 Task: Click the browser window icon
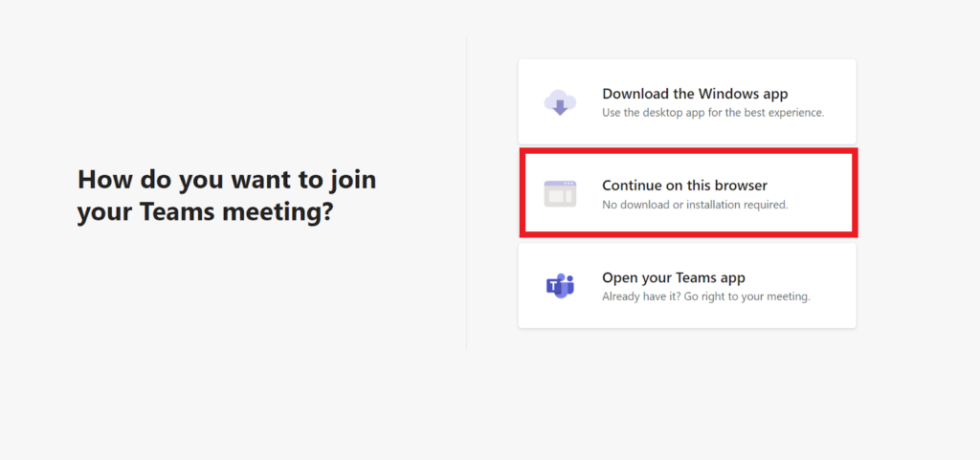560,193
